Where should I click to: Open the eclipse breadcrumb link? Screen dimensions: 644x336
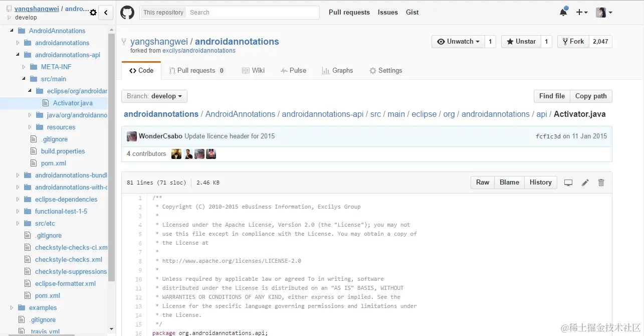(424, 114)
